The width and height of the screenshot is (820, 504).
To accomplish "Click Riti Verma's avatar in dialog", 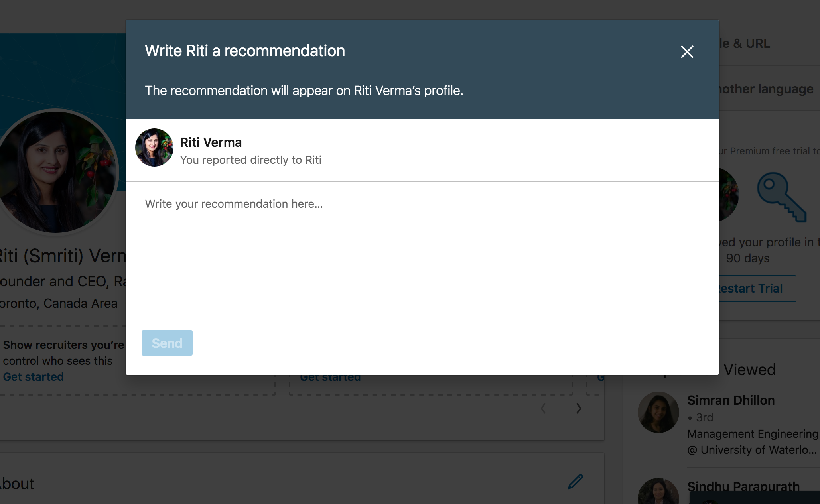I will click(x=154, y=148).
